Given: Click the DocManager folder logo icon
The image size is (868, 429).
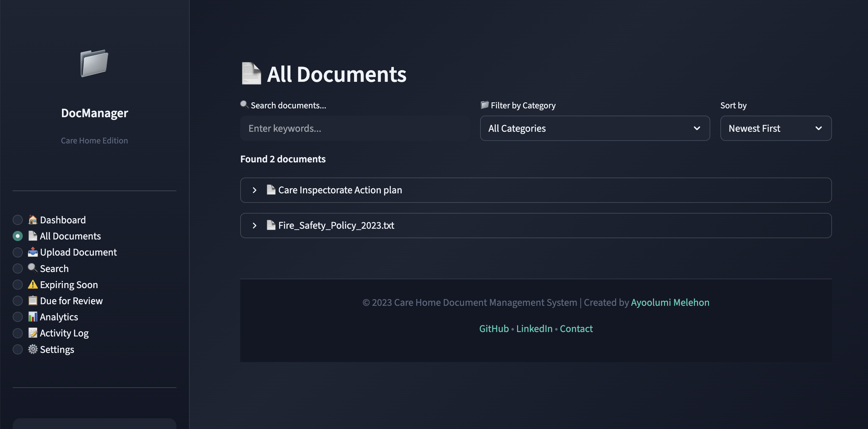Looking at the screenshot, I should (x=94, y=63).
